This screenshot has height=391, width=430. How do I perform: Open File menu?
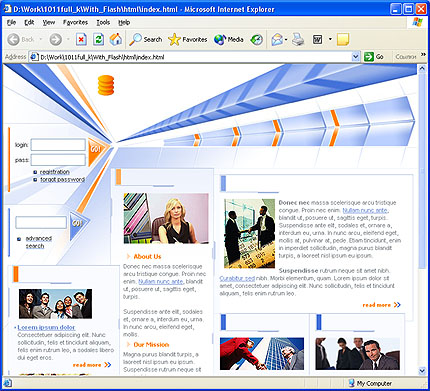pyautogui.click(x=11, y=23)
